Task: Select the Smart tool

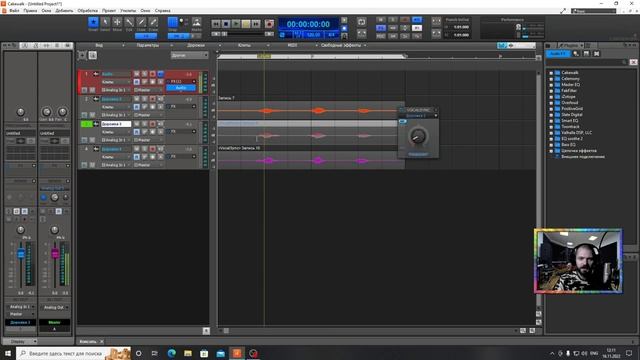Action: tap(93, 22)
